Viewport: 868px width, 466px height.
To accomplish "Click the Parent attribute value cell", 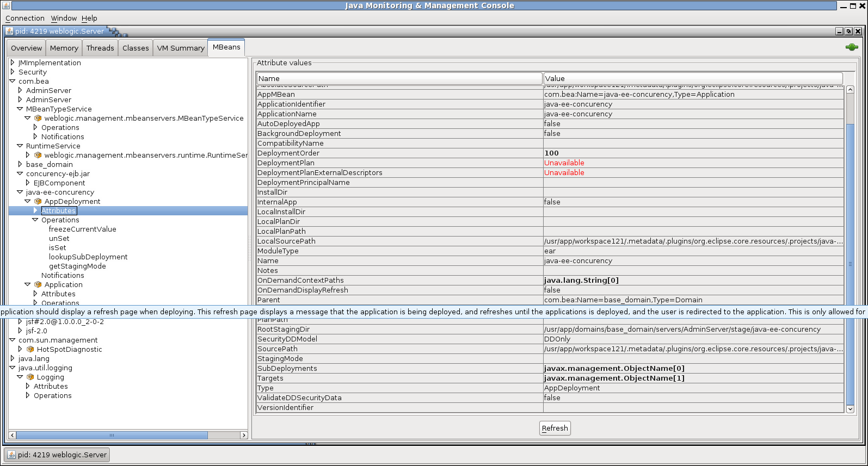I will (693, 300).
